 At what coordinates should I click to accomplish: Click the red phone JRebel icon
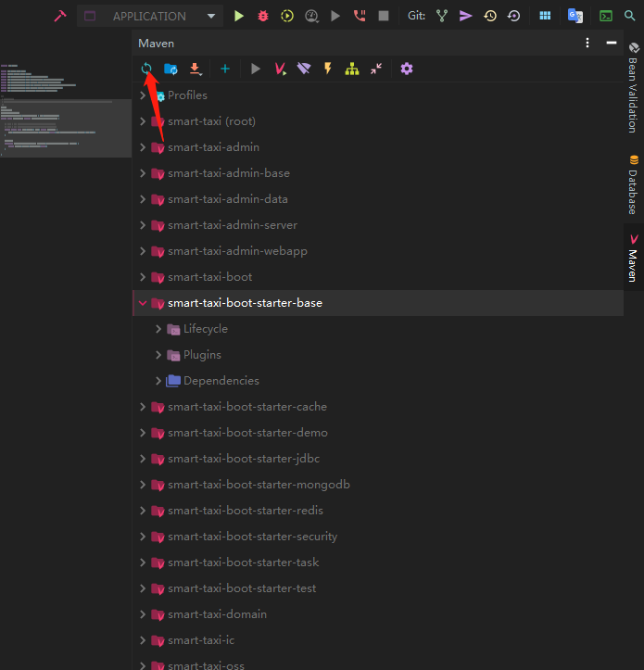click(x=360, y=17)
